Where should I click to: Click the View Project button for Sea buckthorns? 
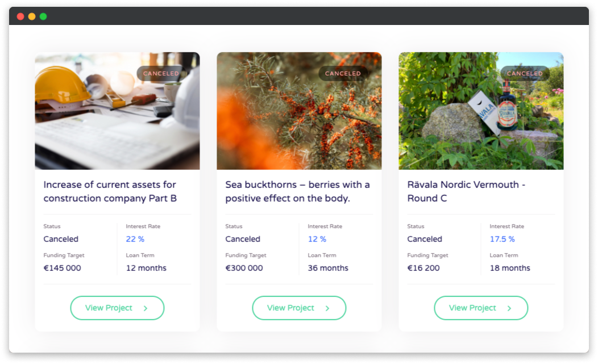299,308
